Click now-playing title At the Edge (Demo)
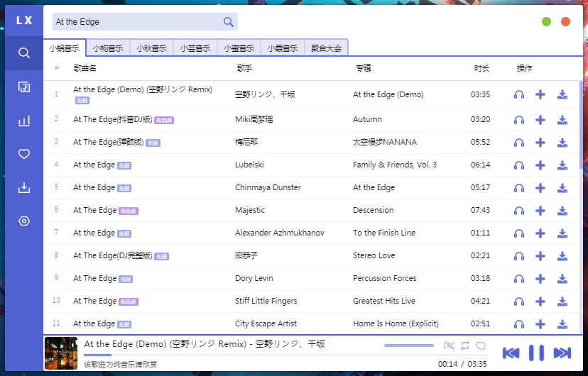Image resolution: width=588 pixels, height=376 pixels. click(x=205, y=344)
